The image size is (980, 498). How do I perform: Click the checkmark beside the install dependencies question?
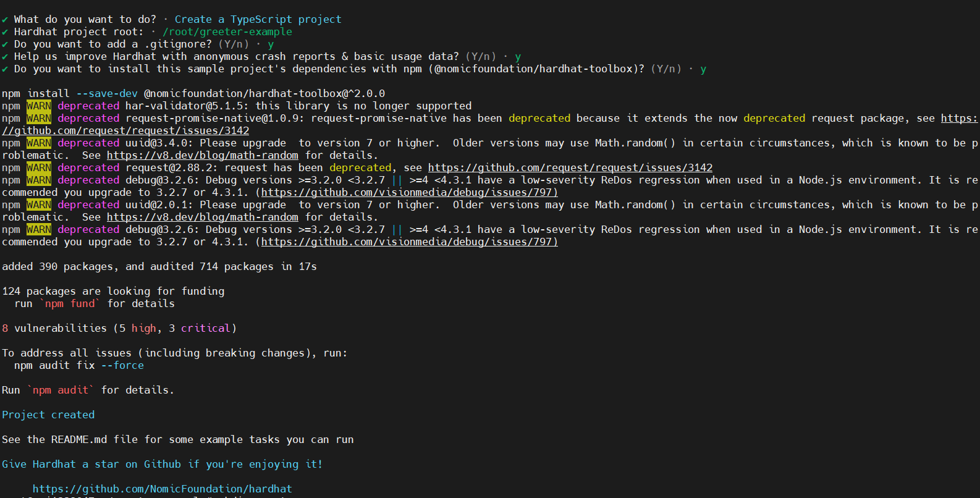(x=5, y=69)
